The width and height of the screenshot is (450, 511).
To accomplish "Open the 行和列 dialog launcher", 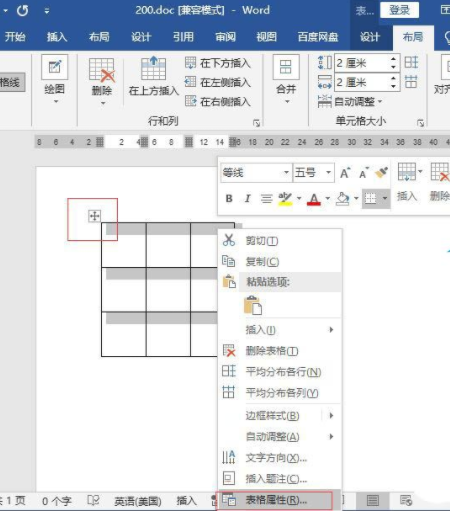I will pos(256,123).
